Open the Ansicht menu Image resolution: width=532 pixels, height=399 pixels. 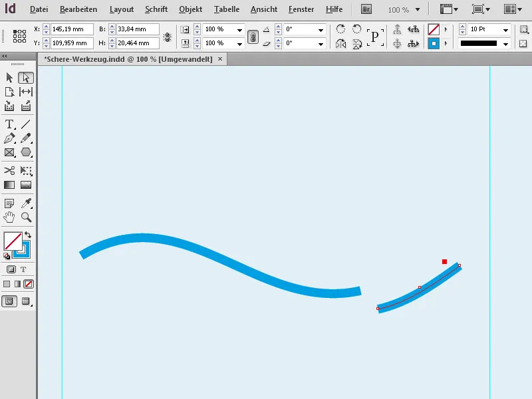coord(264,9)
